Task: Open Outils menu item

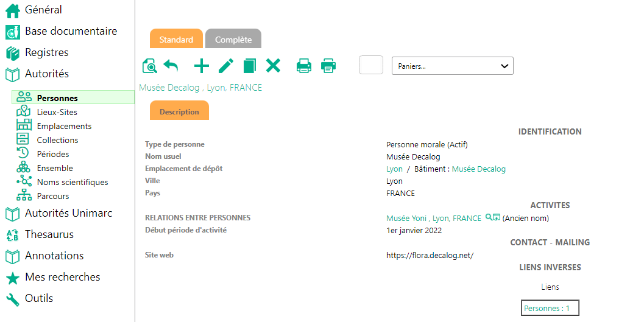Action: (39, 298)
